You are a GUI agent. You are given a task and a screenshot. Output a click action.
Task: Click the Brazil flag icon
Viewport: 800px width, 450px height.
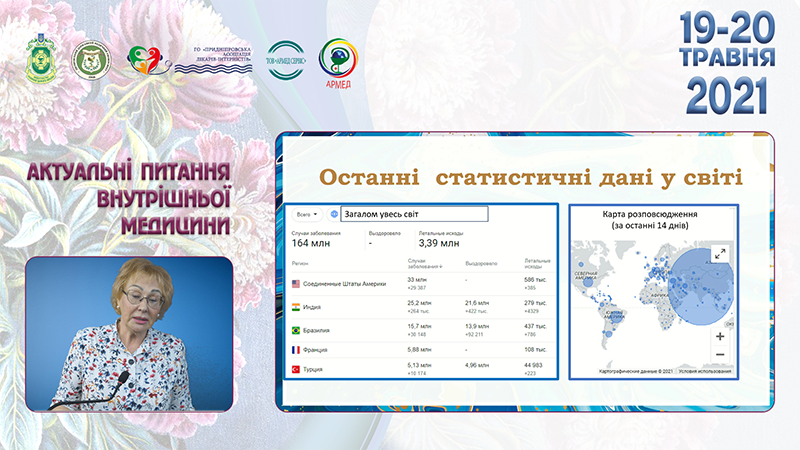296,329
